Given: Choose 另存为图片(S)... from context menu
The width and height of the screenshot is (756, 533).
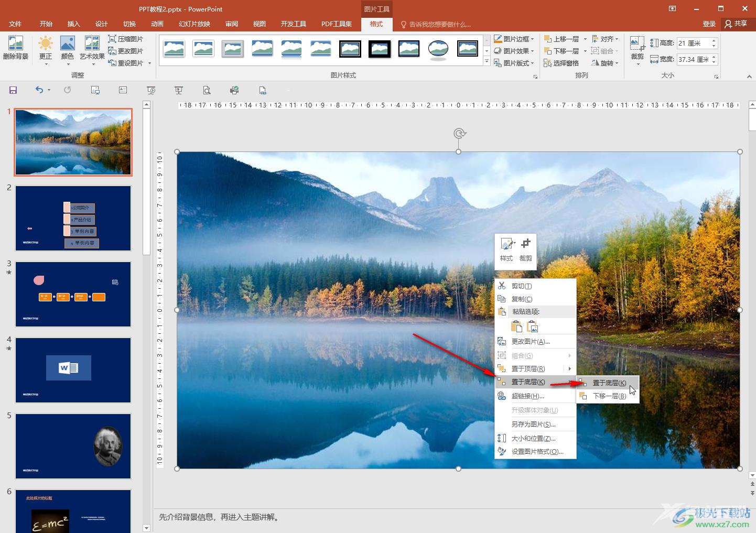Looking at the screenshot, I should pyautogui.click(x=535, y=424).
